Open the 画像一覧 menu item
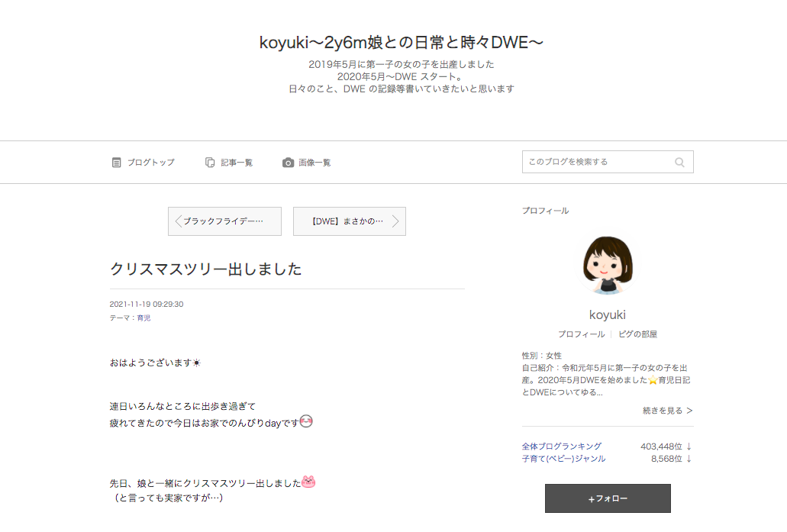Viewport: 787px width, 532px height. 307,163
